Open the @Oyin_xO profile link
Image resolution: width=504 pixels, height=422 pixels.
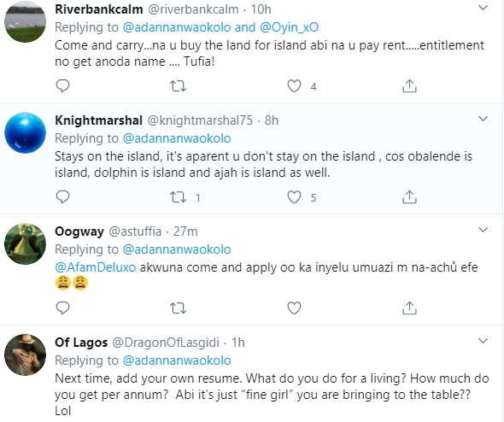[290, 27]
